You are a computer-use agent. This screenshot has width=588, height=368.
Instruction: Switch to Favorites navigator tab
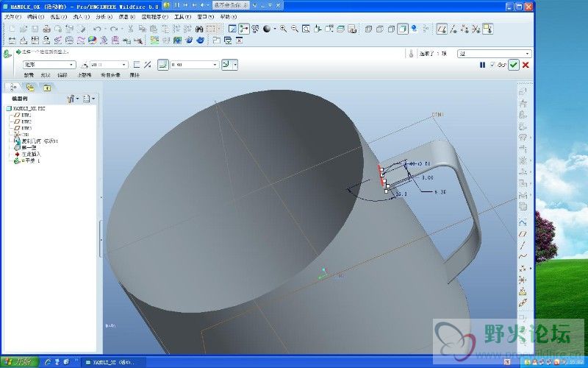coord(47,88)
